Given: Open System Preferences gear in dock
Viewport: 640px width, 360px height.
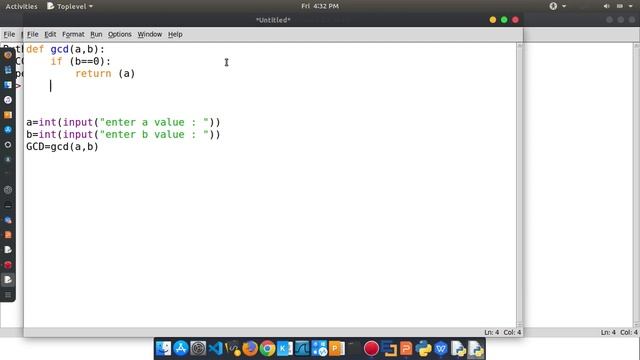Looking at the screenshot, I should [x=198, y=349].
